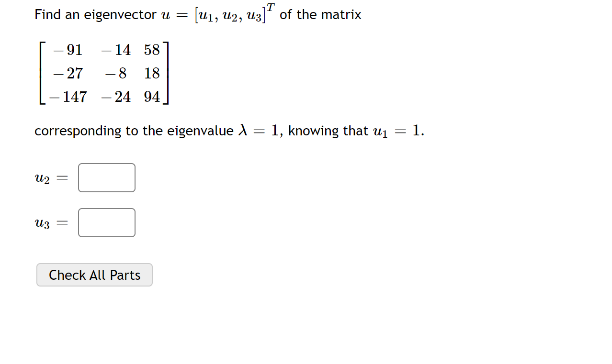The image size is (612, 364).
Task: Click the matrix entry -24
Action: (x=116, y=97)
